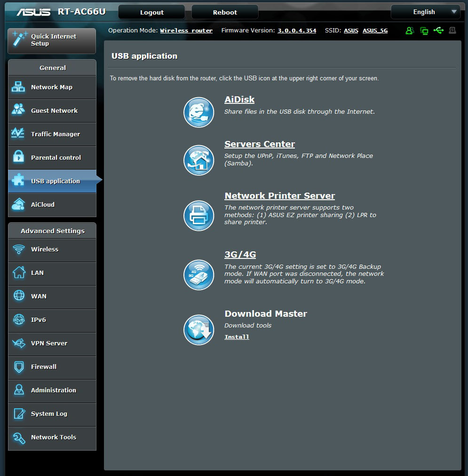Open the Network Map menu item
The width and height of the screenshot is (468, 476).
[x=52, y=87]
